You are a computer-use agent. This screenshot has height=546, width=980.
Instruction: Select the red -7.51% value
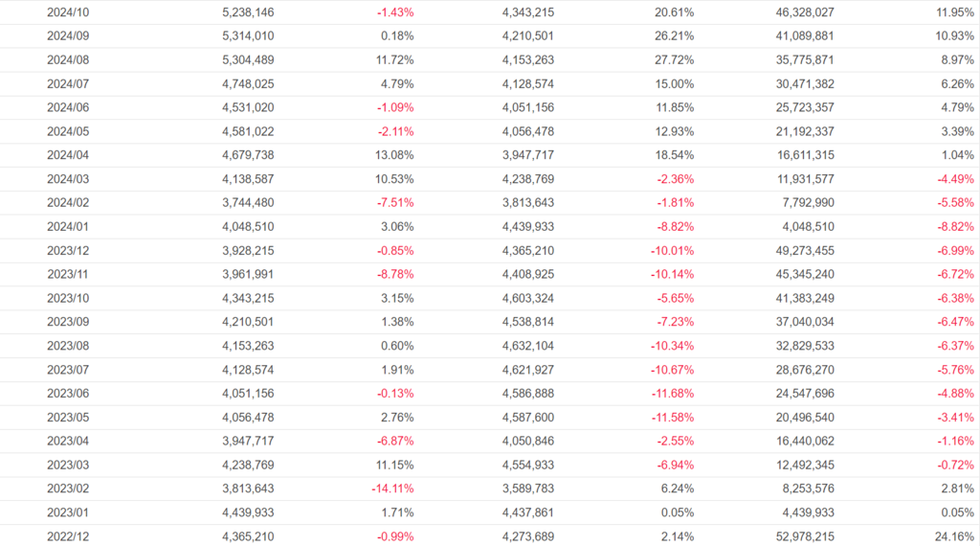(395, 202)
